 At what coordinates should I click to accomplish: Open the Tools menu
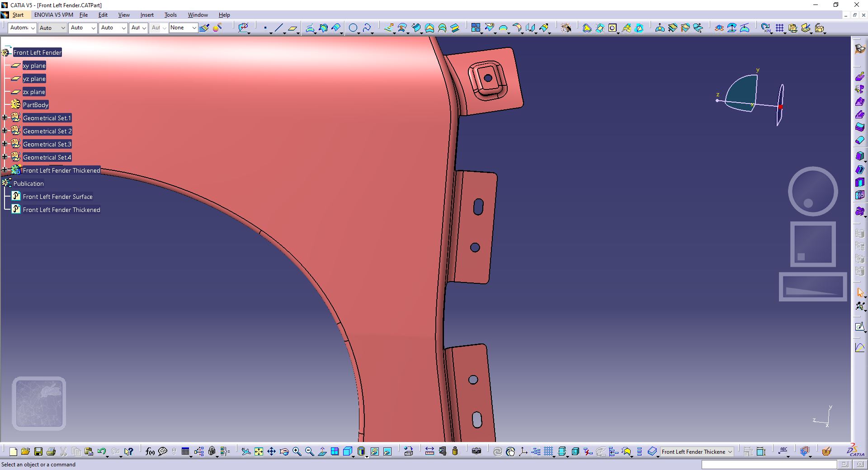(x=170, y=15)
